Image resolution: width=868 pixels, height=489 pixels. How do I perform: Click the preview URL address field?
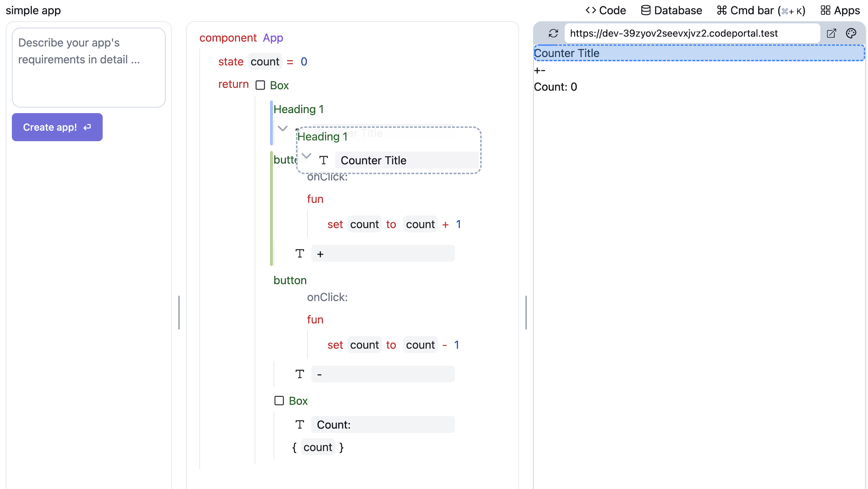coord(691,33)
